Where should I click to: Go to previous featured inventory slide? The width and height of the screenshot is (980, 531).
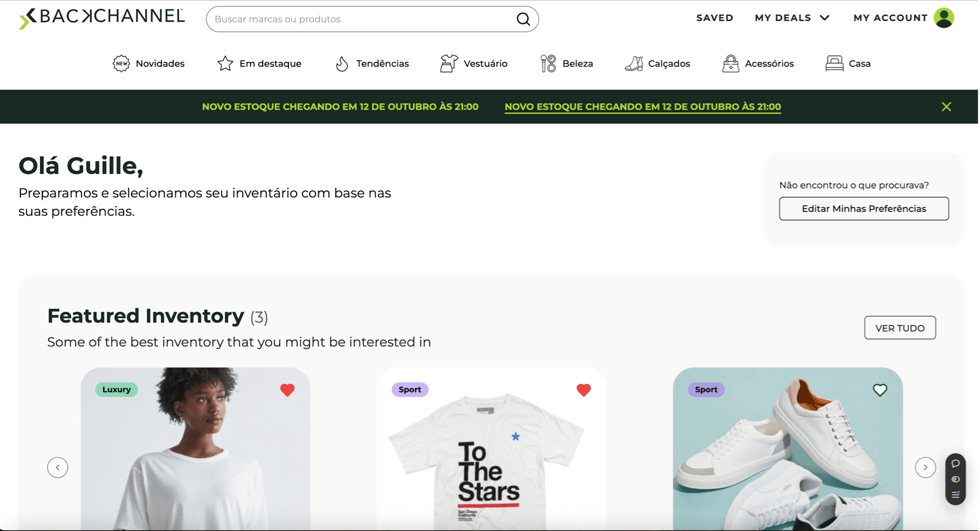(58, 467)
